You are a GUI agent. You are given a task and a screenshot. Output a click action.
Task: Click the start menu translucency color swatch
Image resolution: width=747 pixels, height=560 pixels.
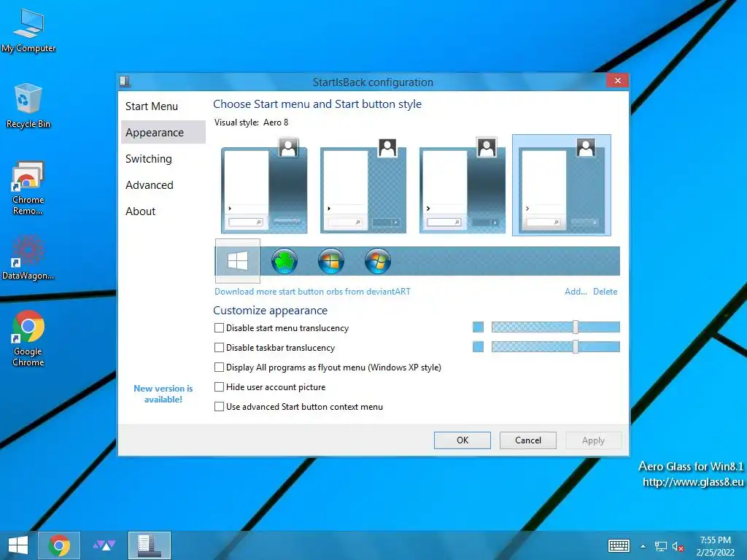coord(478,327)
